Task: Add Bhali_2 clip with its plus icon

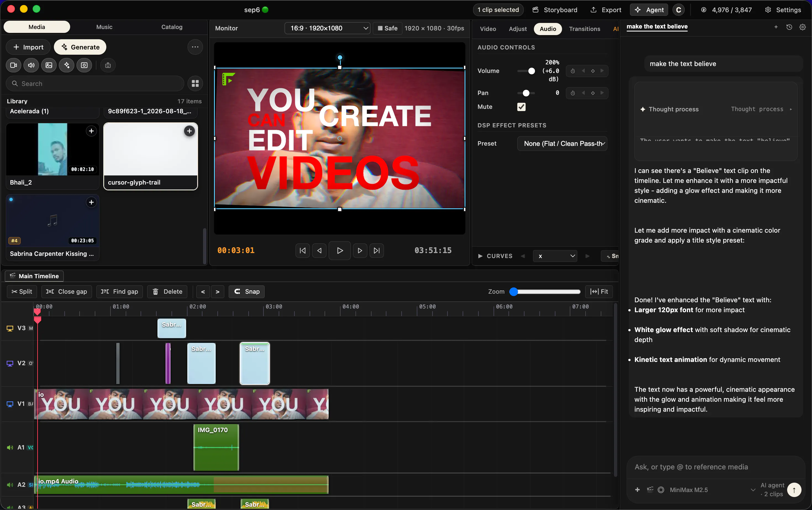Action: pyautogui.click(x=91, y=131)
